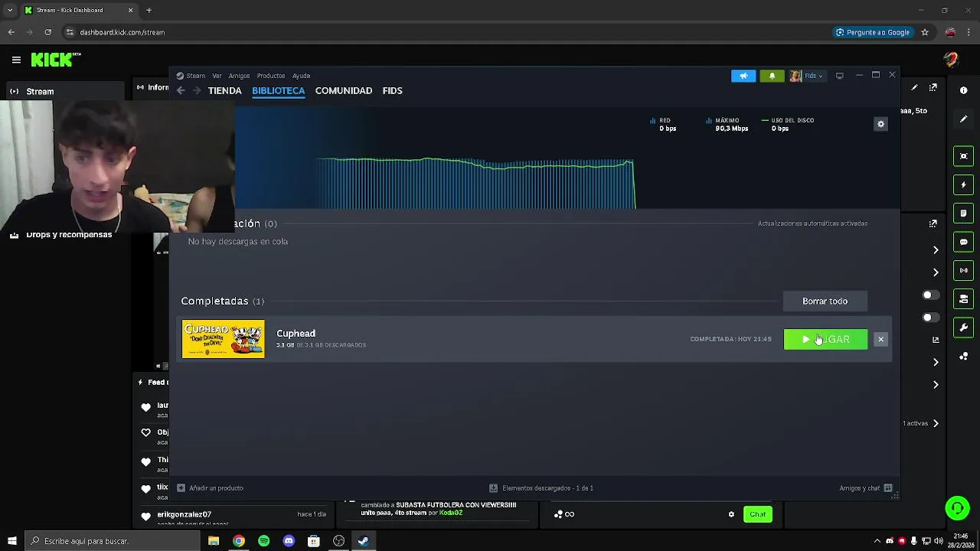Screen dimensions: 980x551
Task: Click the Chrome address bar
Action: [444, 32]
